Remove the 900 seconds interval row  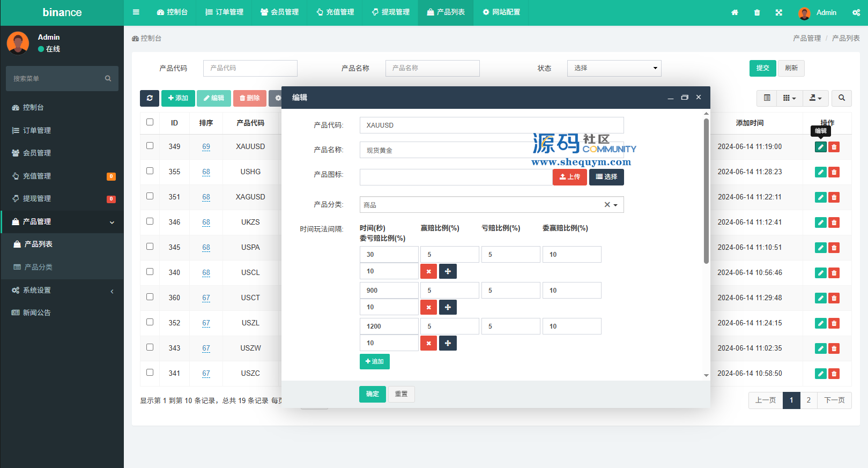click(428, 307)
